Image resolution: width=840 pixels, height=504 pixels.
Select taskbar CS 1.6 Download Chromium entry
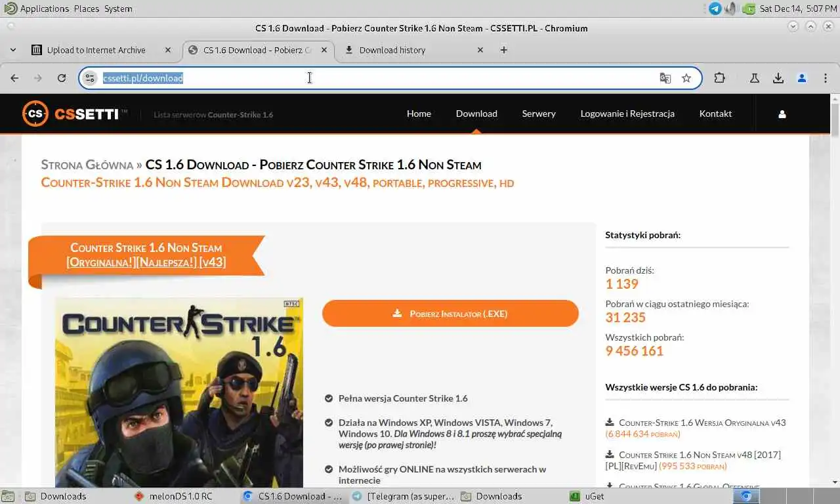(x=293, y=496)
